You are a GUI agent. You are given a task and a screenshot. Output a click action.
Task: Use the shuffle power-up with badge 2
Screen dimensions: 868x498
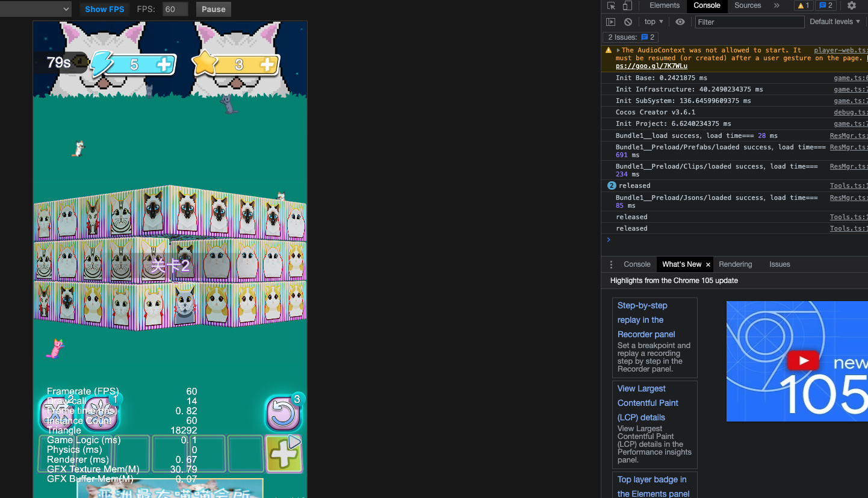point(58,412)
